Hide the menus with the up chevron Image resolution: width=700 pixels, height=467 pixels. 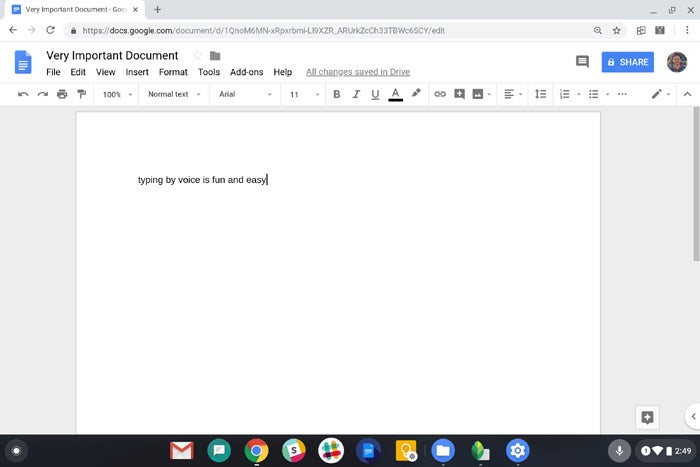click(x=688, y=94)
